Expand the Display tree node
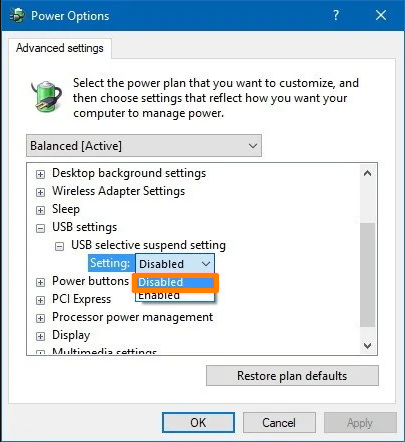405x442 pixels. click(40, 336)
